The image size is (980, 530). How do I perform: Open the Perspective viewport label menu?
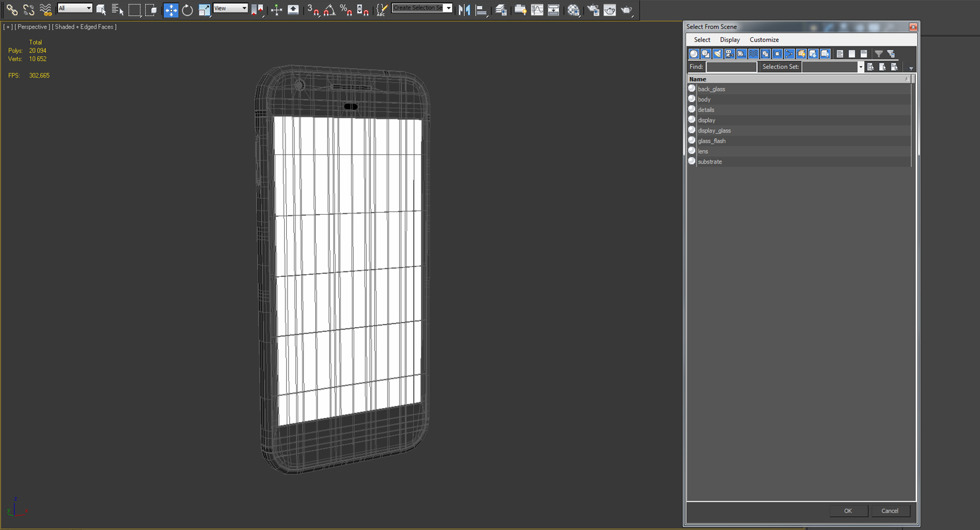tap(32, 27)
